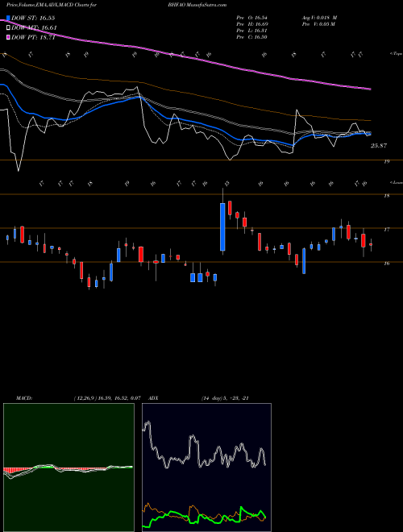Click the magenta DOW PT legend swatch
This screenshot has width=403, height=532.
click(x=9, y=37)
